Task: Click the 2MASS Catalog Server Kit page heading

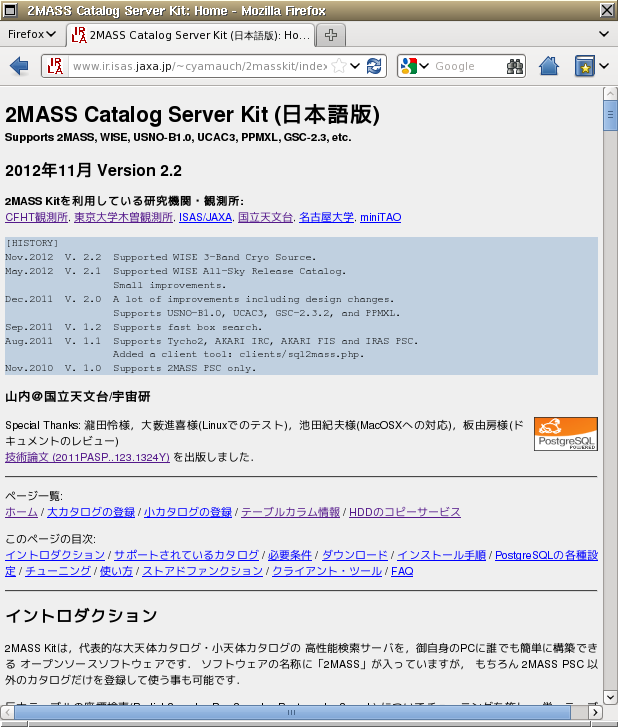Action: 192,115
